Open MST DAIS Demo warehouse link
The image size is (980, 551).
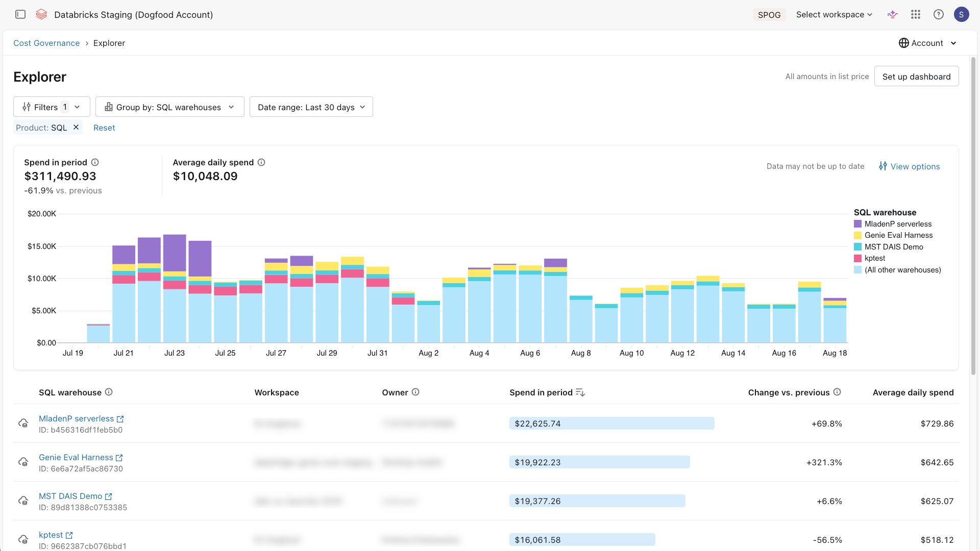tap(70, 496)
